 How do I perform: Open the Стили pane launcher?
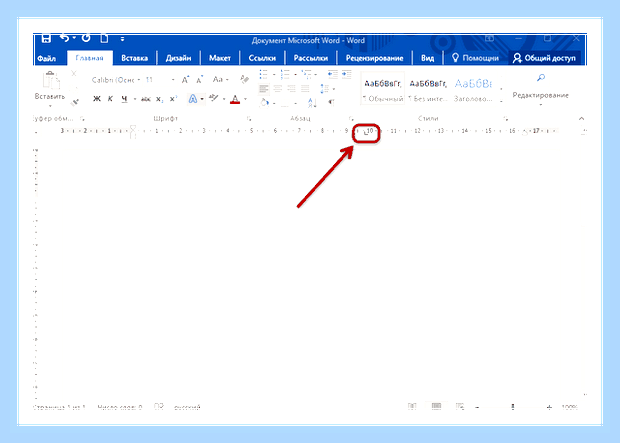point(505,118)
